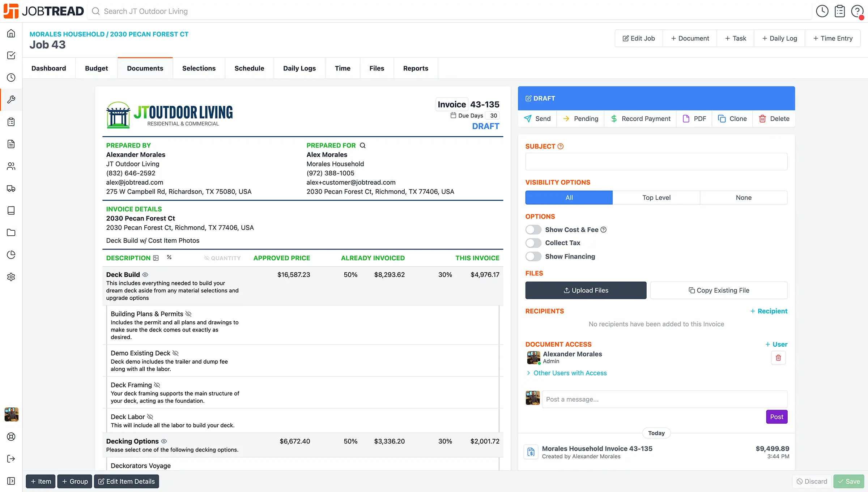868x492 pixels.
Task: Click trash icon next to Alexander Morales
Action: [x=778, y=358]
